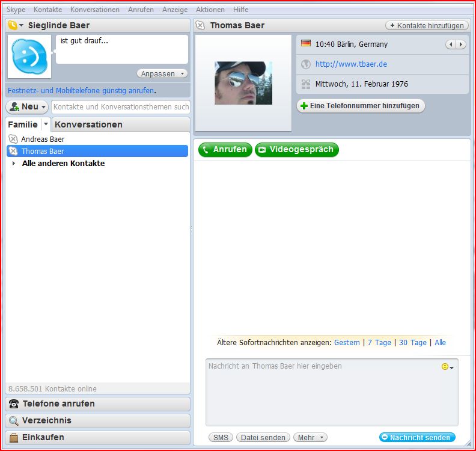Click the German flag icon
The width and height of the screenshot is (476, 451).
click(x=306, y=43)
